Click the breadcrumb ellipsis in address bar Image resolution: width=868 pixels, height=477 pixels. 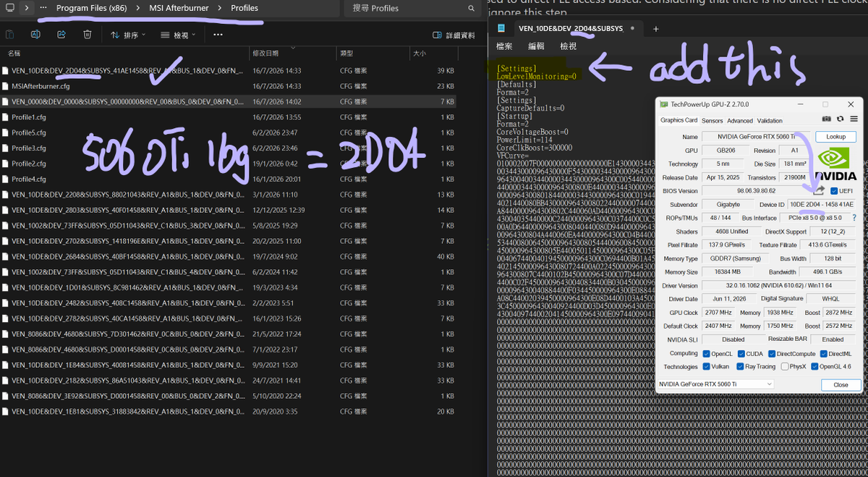[x=44, y=8]
